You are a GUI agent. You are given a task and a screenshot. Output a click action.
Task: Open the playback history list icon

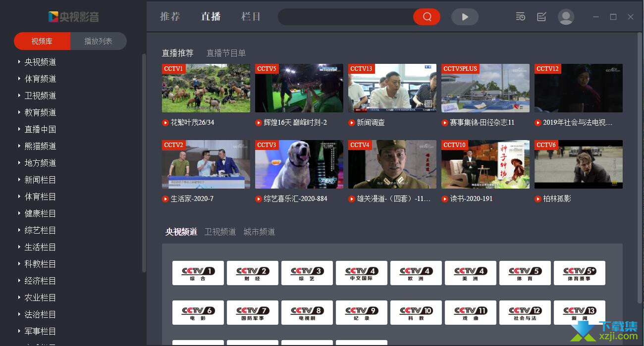tap(520, 17)
